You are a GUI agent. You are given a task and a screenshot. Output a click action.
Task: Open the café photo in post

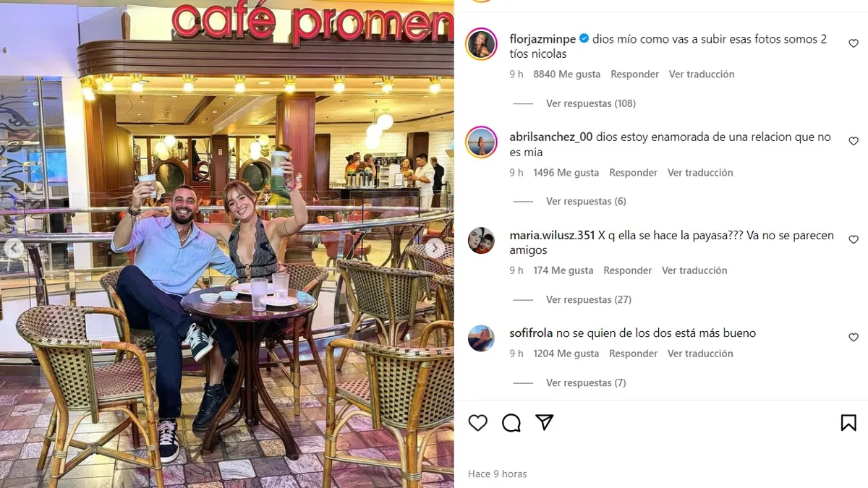227,244
